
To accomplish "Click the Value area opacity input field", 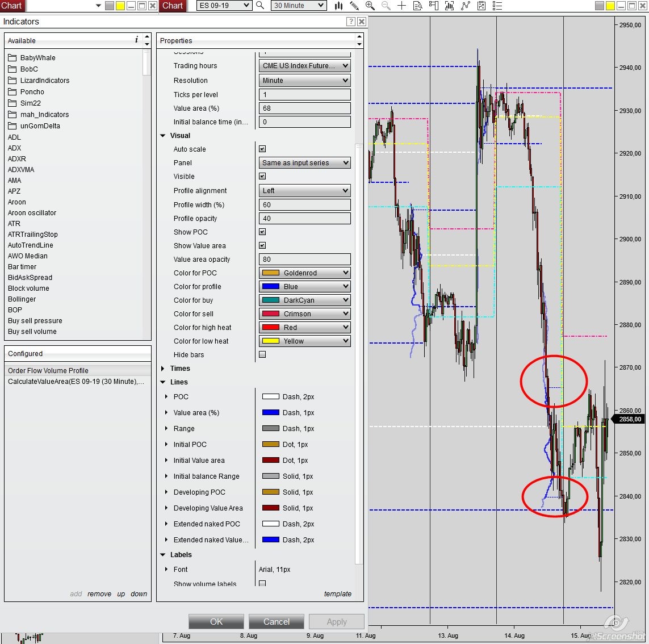I will pos(305,259).
